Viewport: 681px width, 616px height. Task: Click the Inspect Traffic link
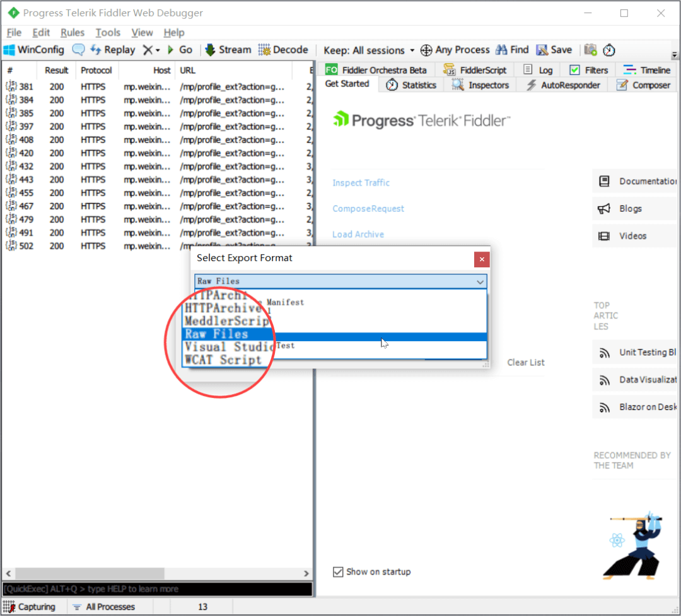(361, 183)
